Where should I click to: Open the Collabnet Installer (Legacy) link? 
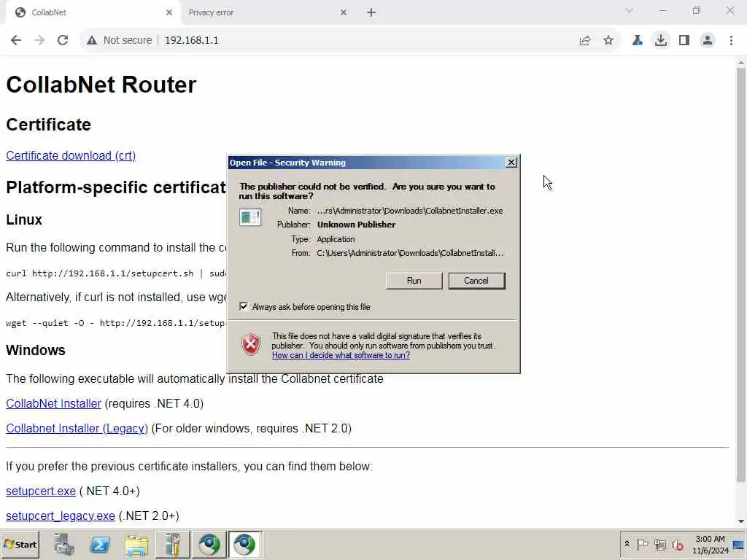(77, 428)
